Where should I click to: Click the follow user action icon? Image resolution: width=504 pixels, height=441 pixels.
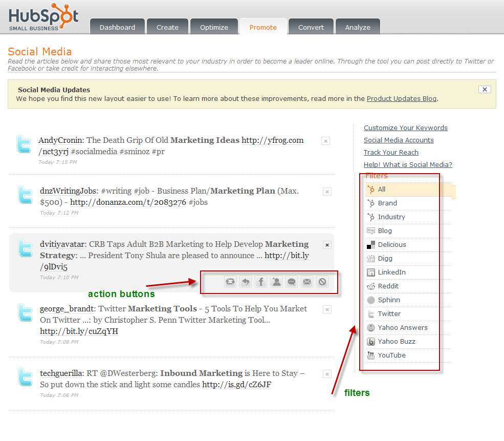276,282
